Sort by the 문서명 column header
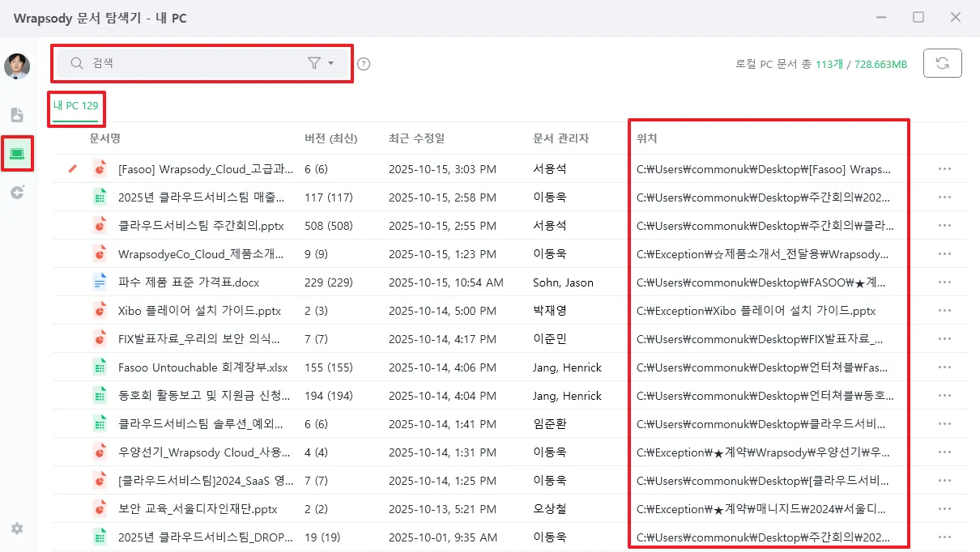Screen dimensions: 980x552 point(105,138)
